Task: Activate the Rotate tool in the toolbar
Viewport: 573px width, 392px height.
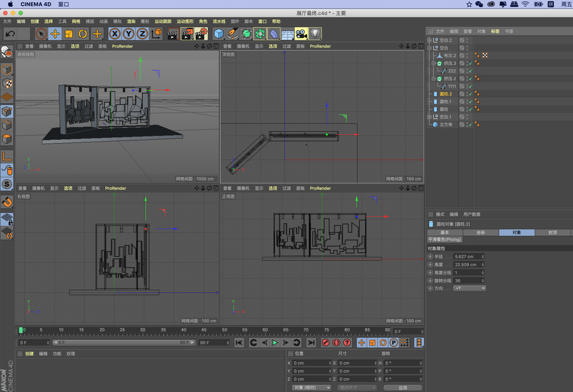Action: 83,34
